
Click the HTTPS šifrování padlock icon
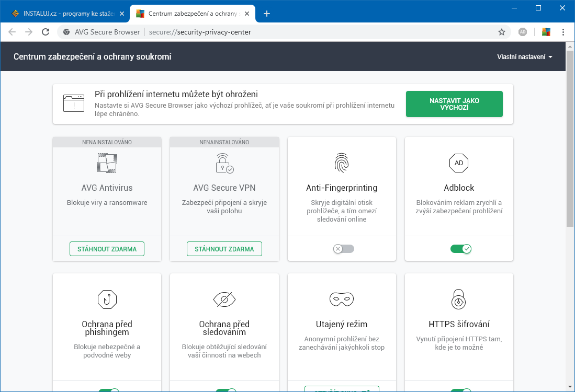click(459, 299)
